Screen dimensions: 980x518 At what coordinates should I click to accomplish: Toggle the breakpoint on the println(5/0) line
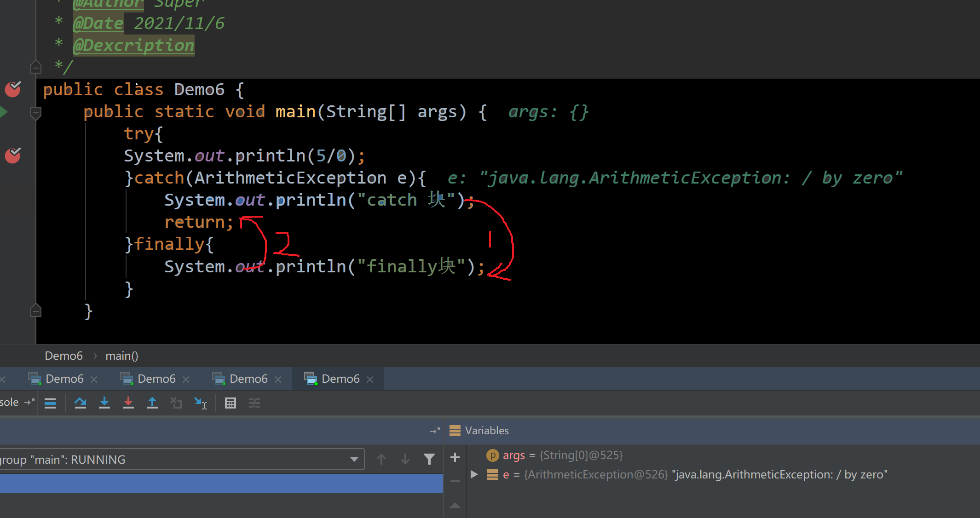12,155
